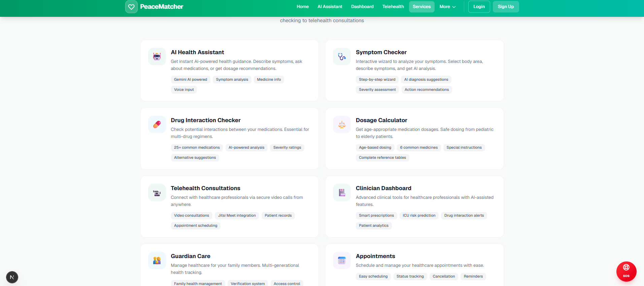Click the Drug Interaction Checker pill icon

[x=157, y=124]
